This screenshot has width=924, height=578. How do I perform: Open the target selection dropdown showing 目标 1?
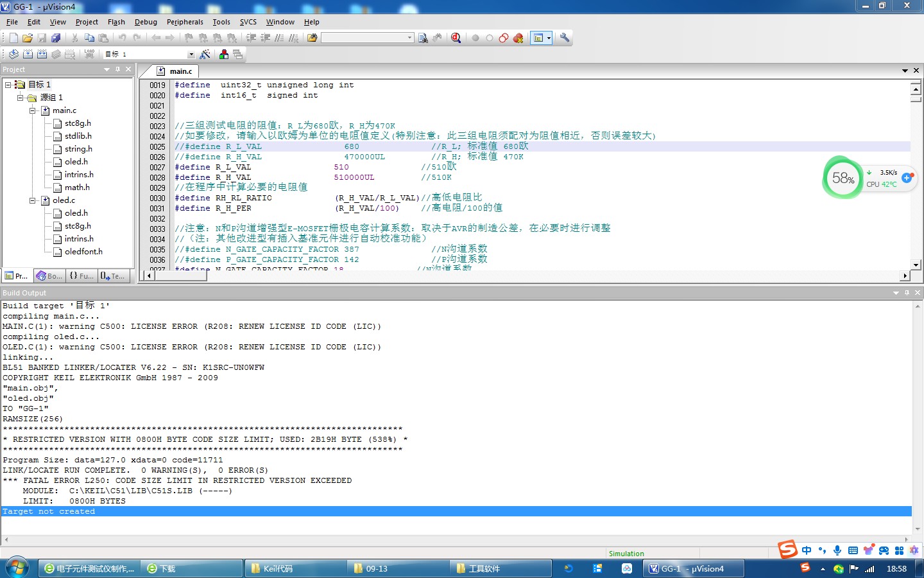tap(191, 55)
